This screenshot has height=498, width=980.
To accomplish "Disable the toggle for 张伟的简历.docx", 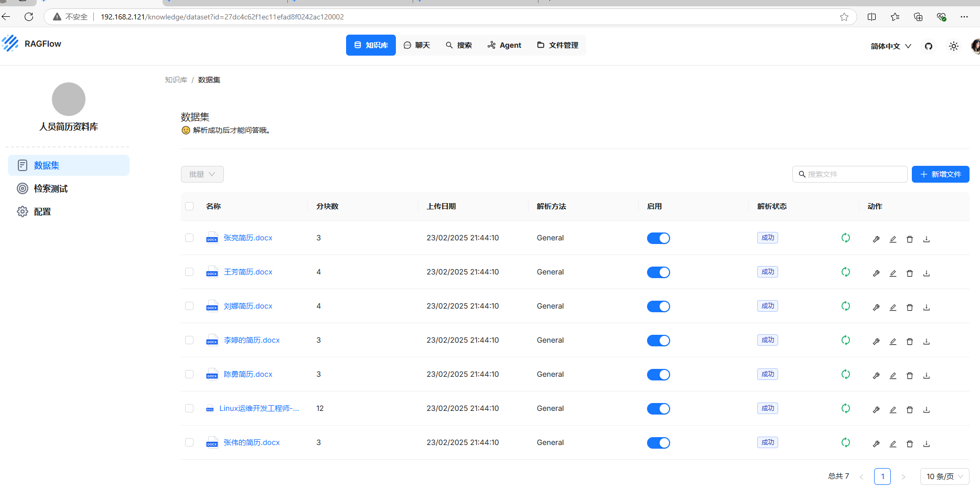I will coord(658,442).
